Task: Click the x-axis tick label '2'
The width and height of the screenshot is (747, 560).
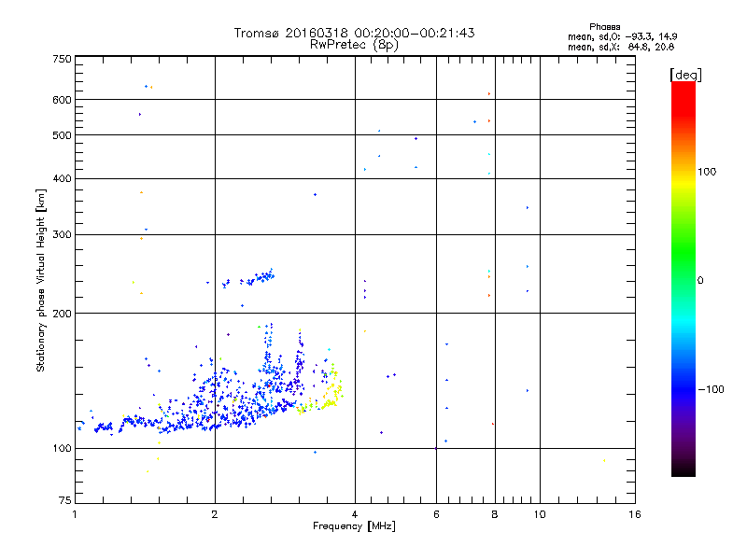Action: click(215, 514)
